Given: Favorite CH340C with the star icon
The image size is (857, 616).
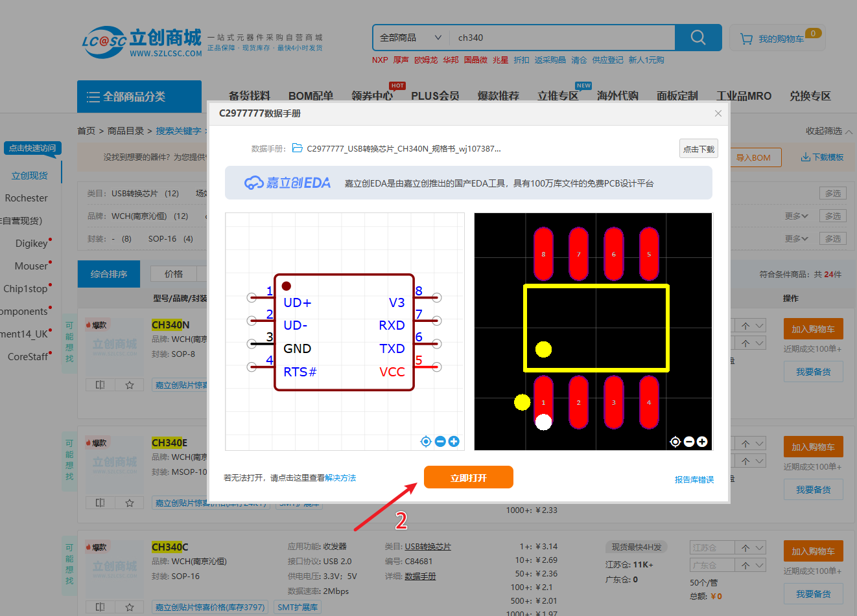Looking at the screenshot, I should pos(130,607).
